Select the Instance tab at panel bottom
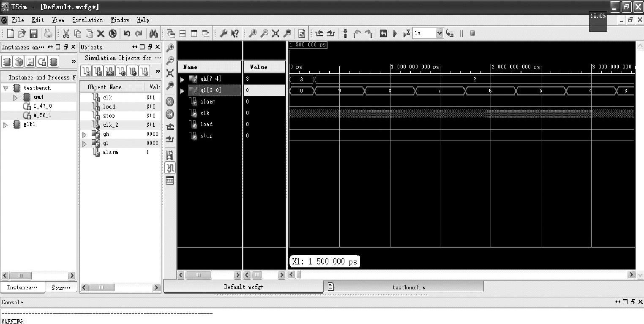644x324 pixels. 22,288
